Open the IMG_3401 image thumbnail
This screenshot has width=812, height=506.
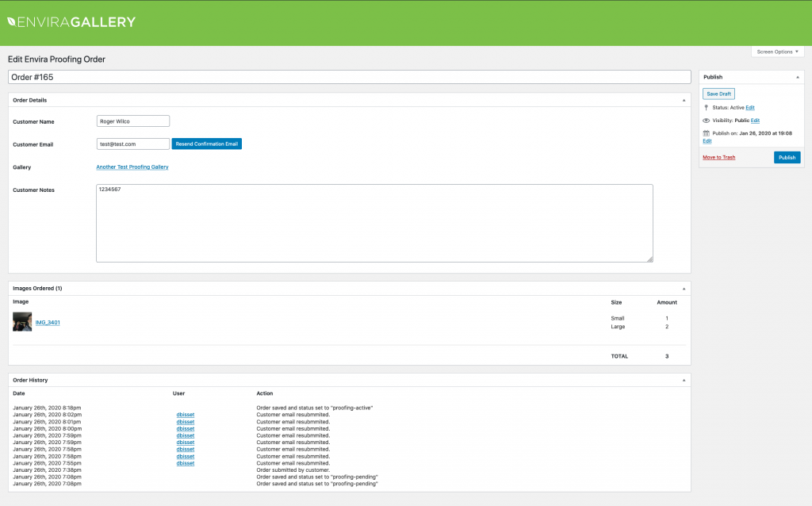[22, 322]
